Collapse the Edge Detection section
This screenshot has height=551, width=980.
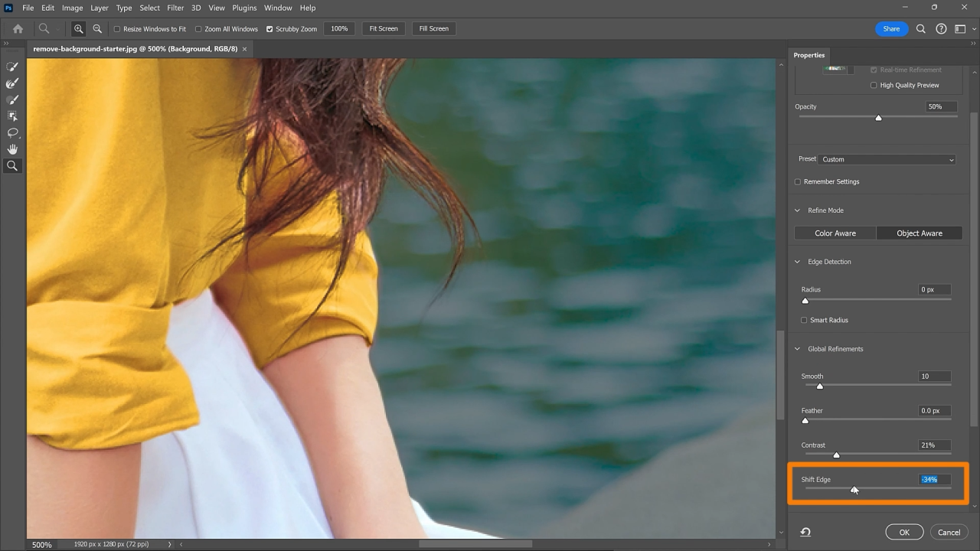pyautogui.click(x=798, y=262)
